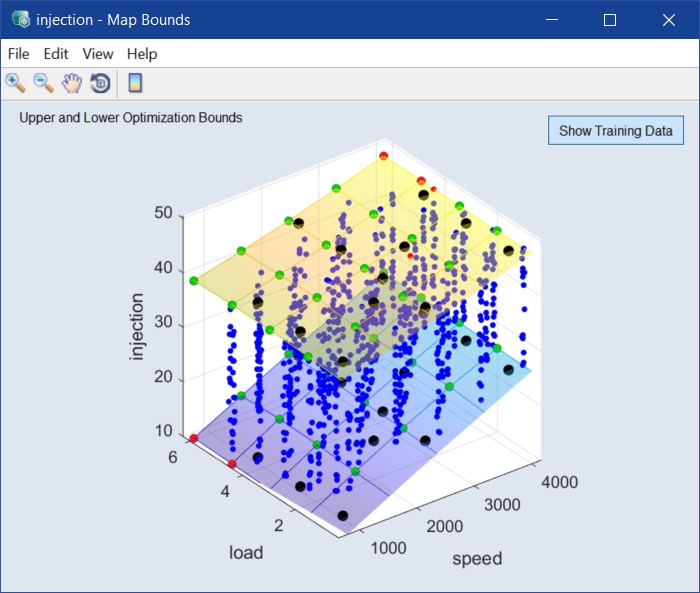Click the 'injection' vertical axis label
This screenshot has width=700, height=593.
[x=137, y=327]
